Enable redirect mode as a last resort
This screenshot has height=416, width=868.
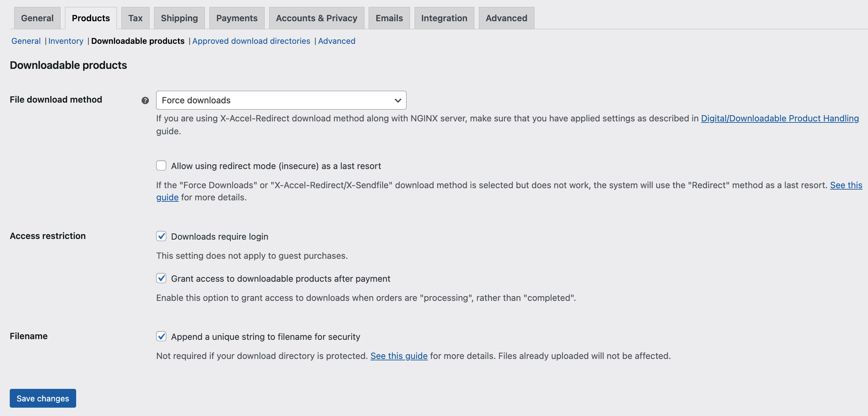[x=161, y=166]
